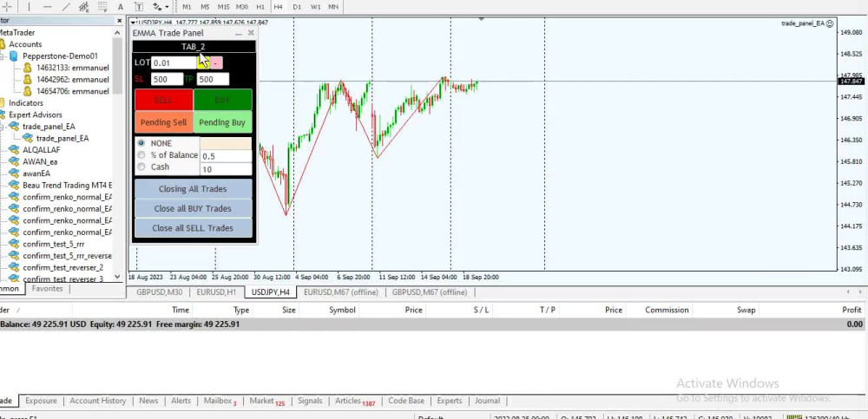Switch chart to M15 timeframe

pos(223,7)
